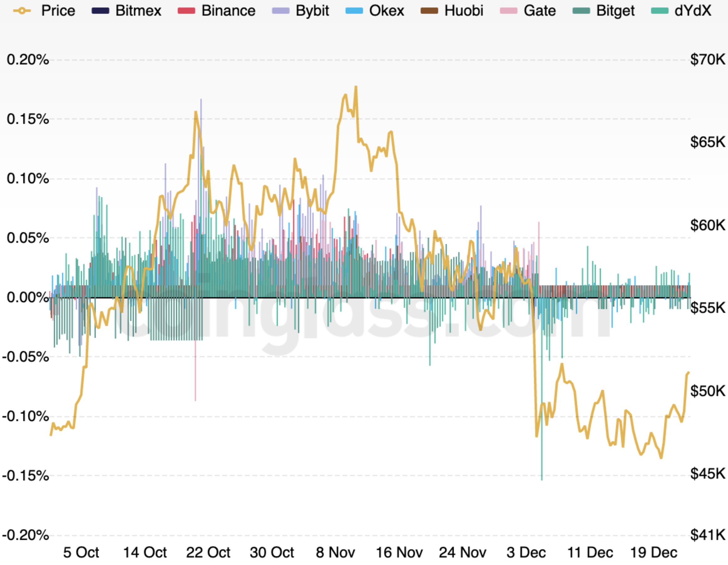Click the pink Gate color swatch
This screenshot has width=728, height=565.
tap(509, 11)
